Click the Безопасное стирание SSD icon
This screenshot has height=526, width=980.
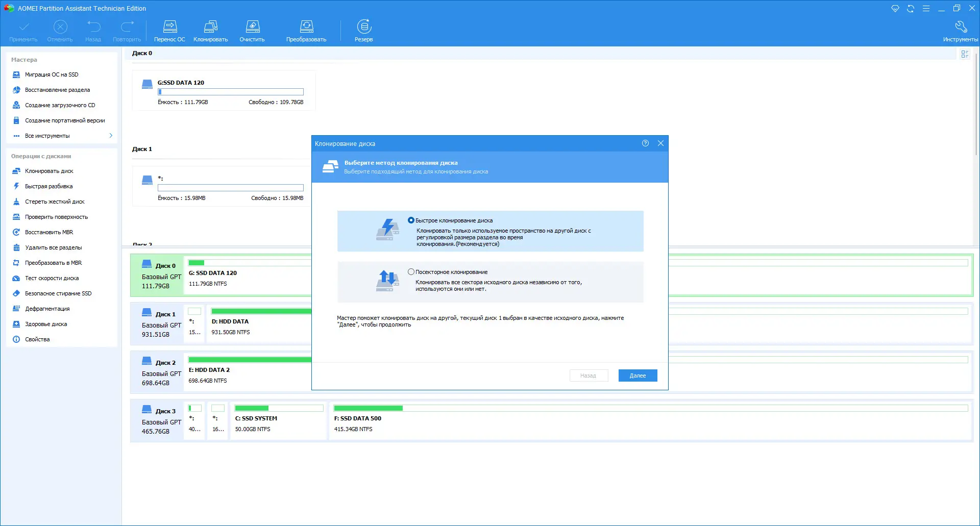(16, 293)
